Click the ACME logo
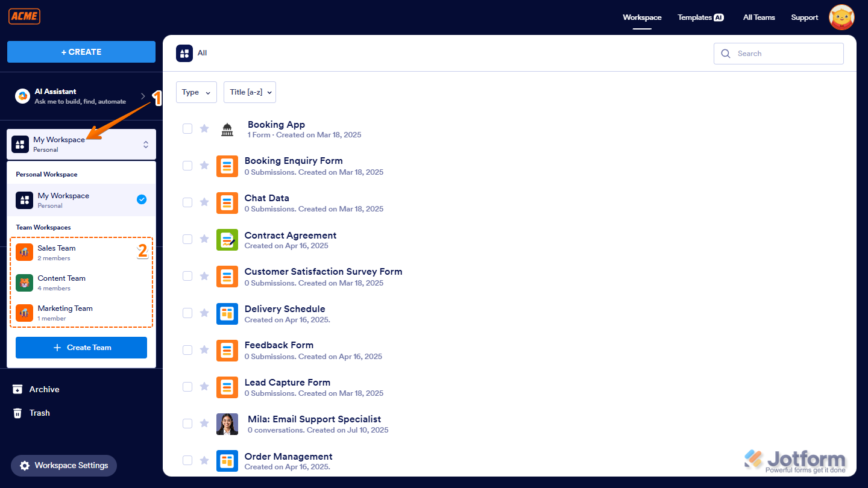This screenshot has width=868, height=488. point(24,16)
